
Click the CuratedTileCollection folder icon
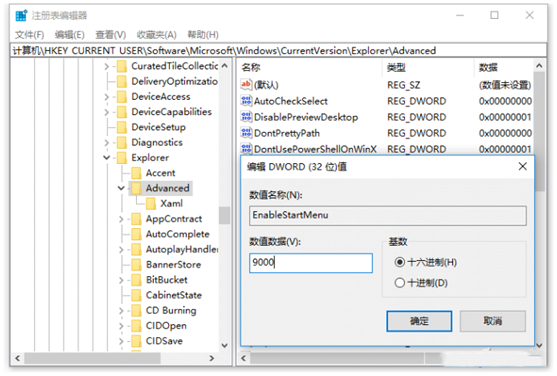tap(122, 66)
